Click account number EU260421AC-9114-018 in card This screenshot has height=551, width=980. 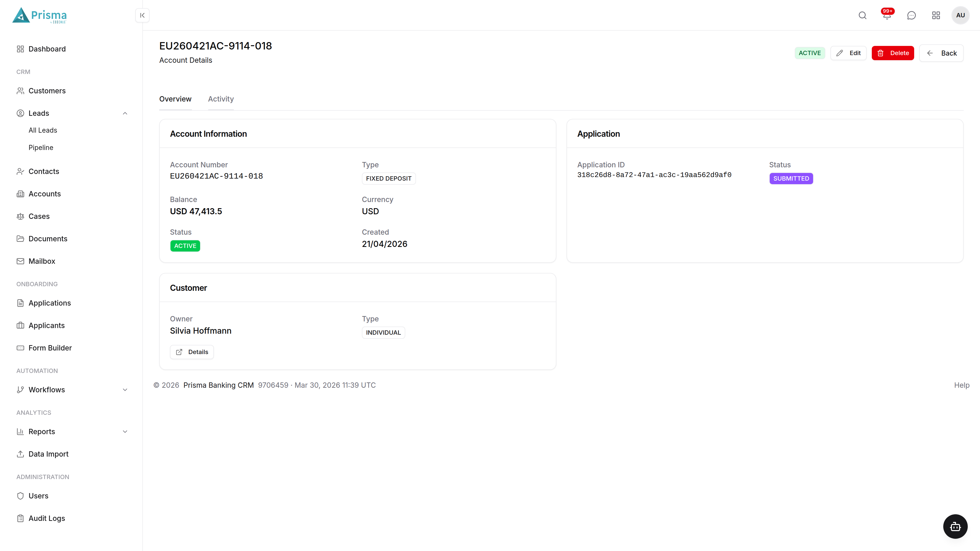tap(216, 176)
